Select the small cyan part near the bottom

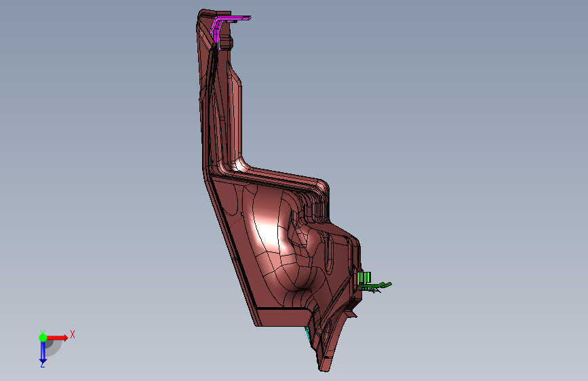click(308, 332)
